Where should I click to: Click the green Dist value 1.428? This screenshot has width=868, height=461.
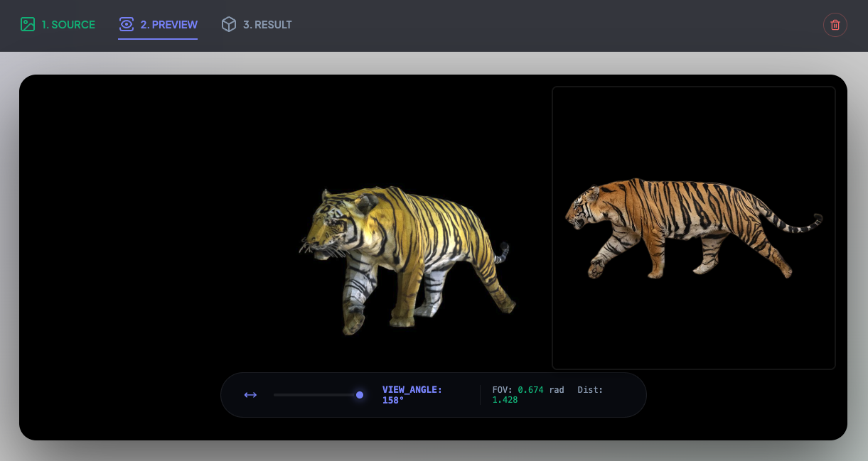pyautogui.click(x=505, y=400)
